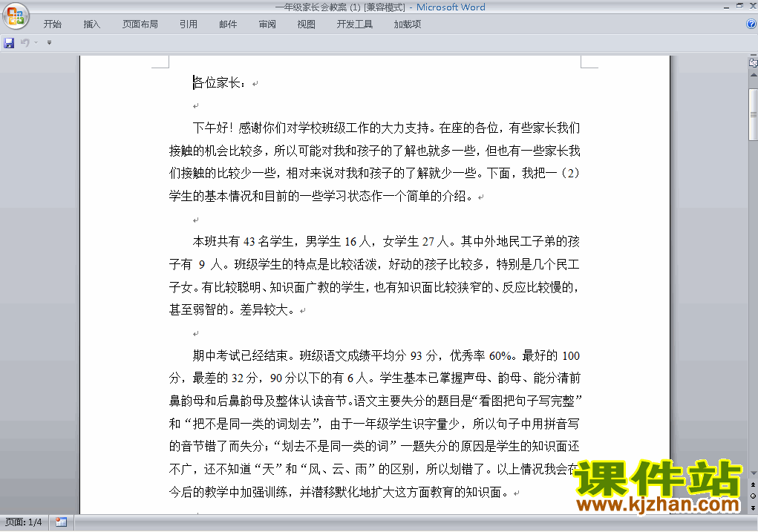Open Customize Quick Access Toolbar dropdown
Viewport: 758px width, 532px height.
tap(49, 43)
